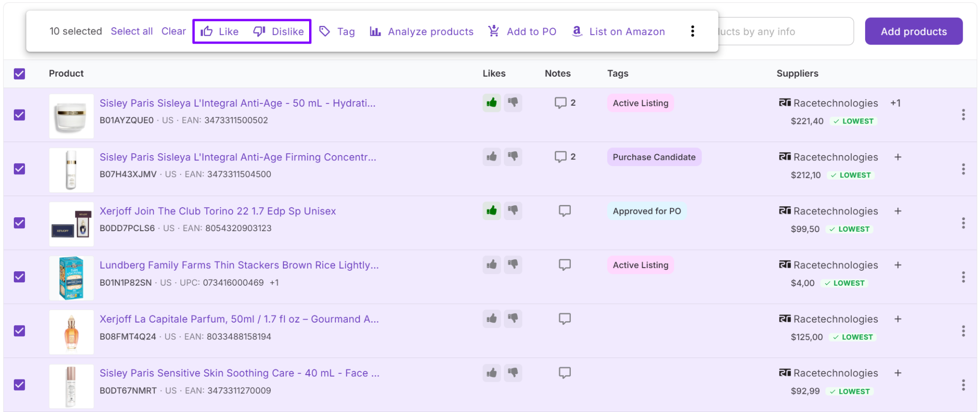Add supplier for Xerjoff La Capitale
This screenshot has width=980, height=412.
click(898, 319)
